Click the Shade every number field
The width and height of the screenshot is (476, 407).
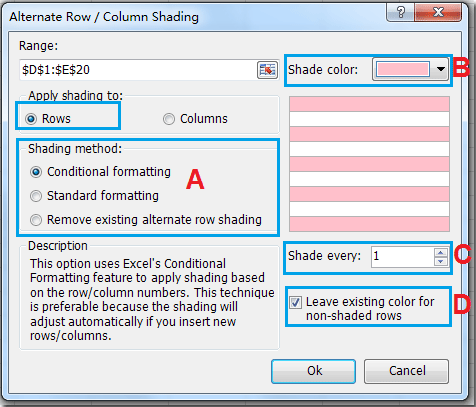pyautogui.click(x=403, y=257)
